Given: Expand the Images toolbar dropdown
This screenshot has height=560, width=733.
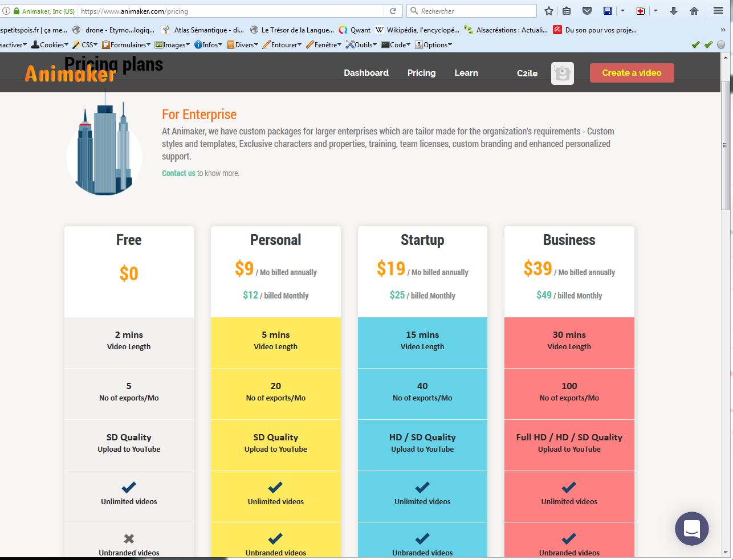Looking at the screenshot, I should [x=173, y=45].
